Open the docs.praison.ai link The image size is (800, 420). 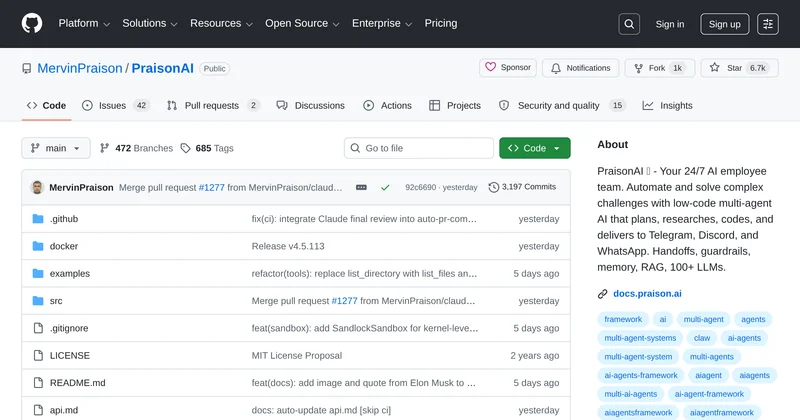point(647,294)
